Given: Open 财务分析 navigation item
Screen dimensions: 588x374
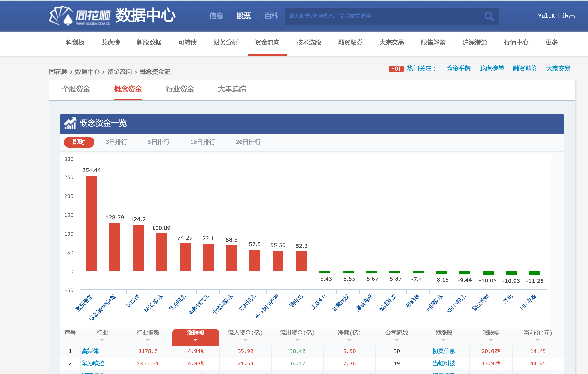Looking at the screenshot, I should 226,42.
